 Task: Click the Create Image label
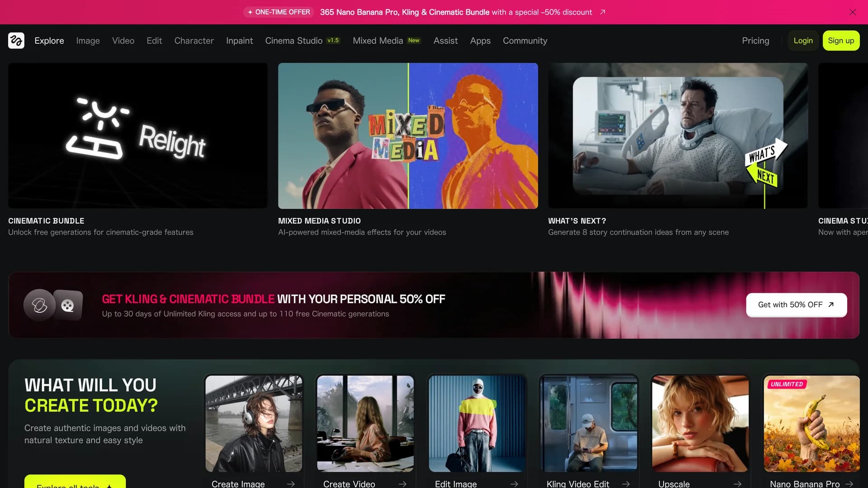238,484
